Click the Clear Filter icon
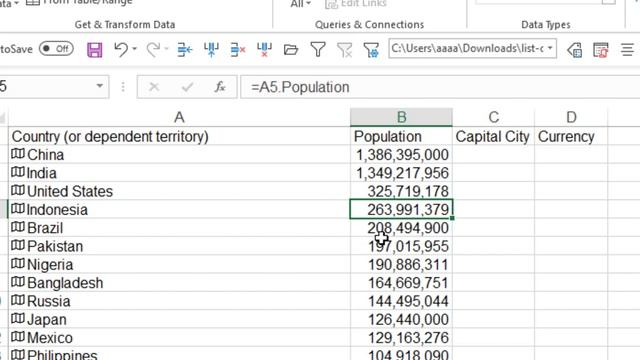Screen dimensions: 640x360 coord(344,50)
